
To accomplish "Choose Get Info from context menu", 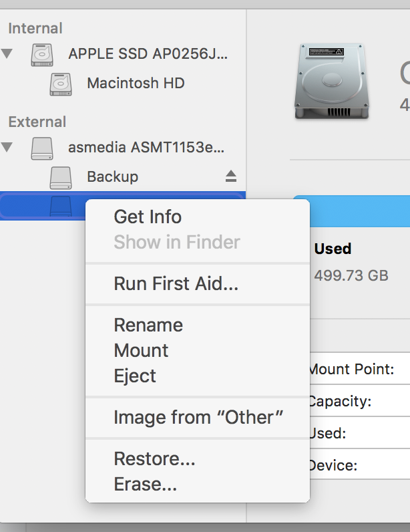I will click(148, 217).
